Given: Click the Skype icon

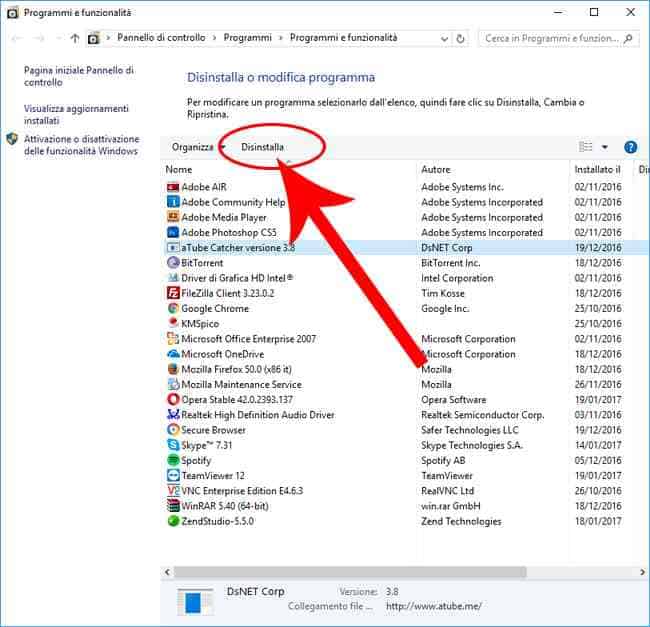Looking at the screenshot, I should (173, 445).
